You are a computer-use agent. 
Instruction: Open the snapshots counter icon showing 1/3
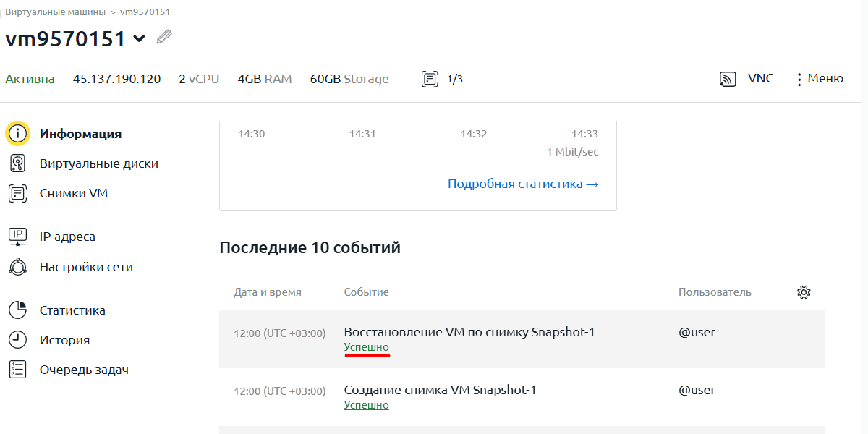click(430, 79)
